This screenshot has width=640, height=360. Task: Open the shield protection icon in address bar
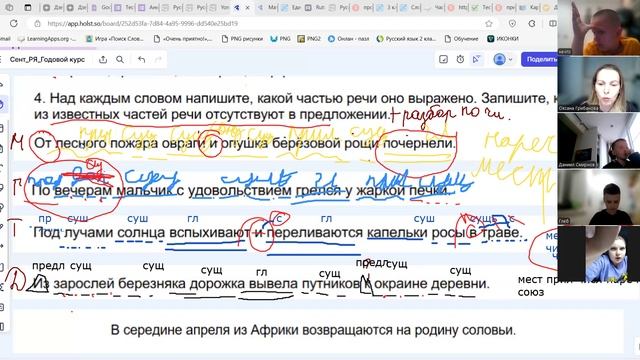(x=512, y=23)
